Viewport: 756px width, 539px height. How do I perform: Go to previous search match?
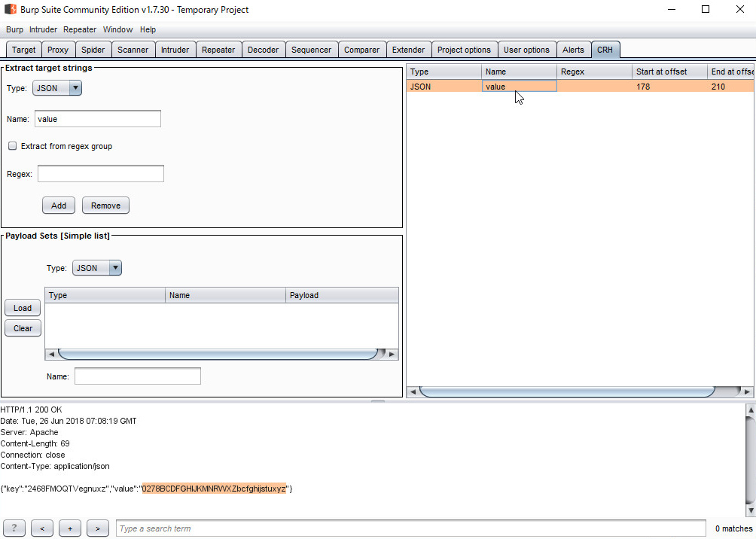[x=42, y=528]
